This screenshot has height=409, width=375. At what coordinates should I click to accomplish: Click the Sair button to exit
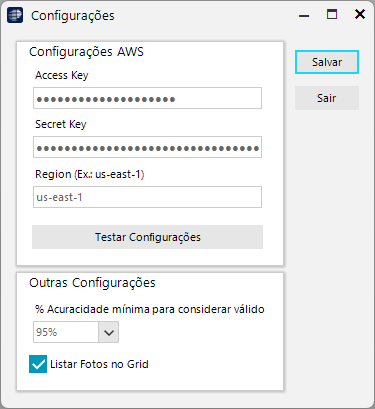[327, 98]
